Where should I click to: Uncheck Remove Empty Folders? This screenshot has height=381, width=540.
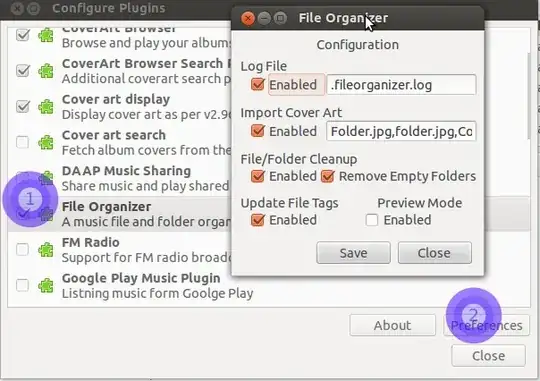(328, 176)
